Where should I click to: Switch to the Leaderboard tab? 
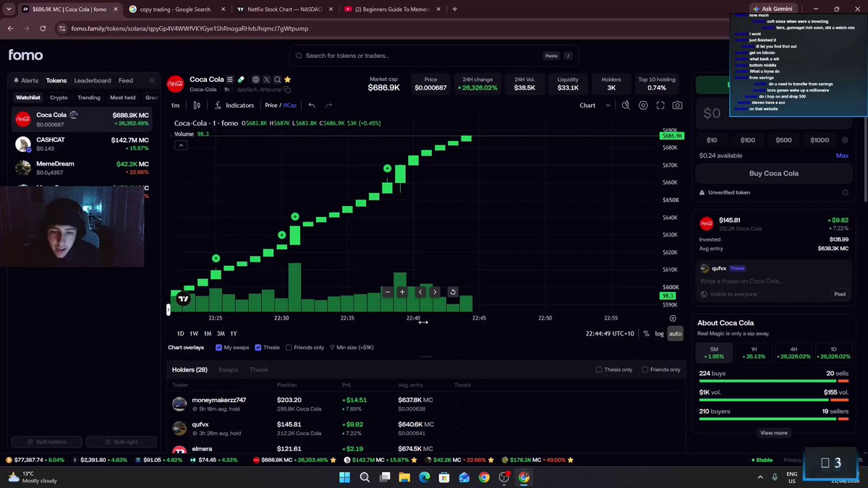pyautogui.click(x=93, y=81)
